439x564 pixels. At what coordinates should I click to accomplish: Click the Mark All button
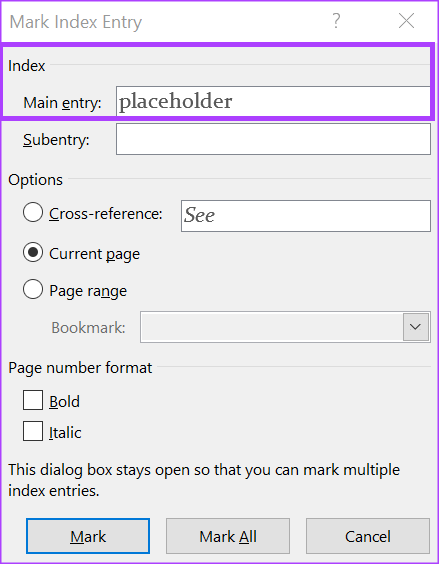(x=228, y=536)
